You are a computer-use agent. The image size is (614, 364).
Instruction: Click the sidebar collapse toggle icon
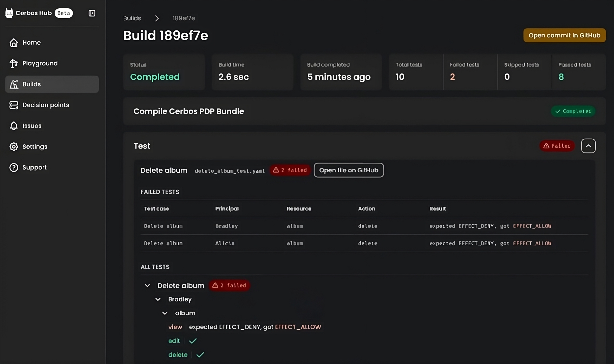coord(92,13)
